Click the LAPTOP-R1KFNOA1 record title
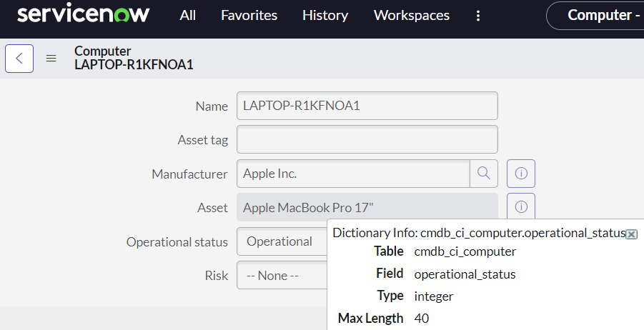The height and width of the screenshot is (330, 644). 134,65
